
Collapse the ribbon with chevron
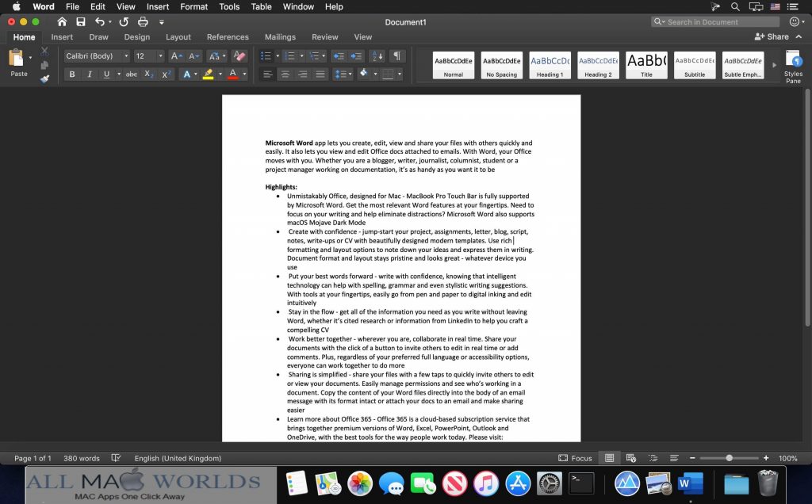799,36
